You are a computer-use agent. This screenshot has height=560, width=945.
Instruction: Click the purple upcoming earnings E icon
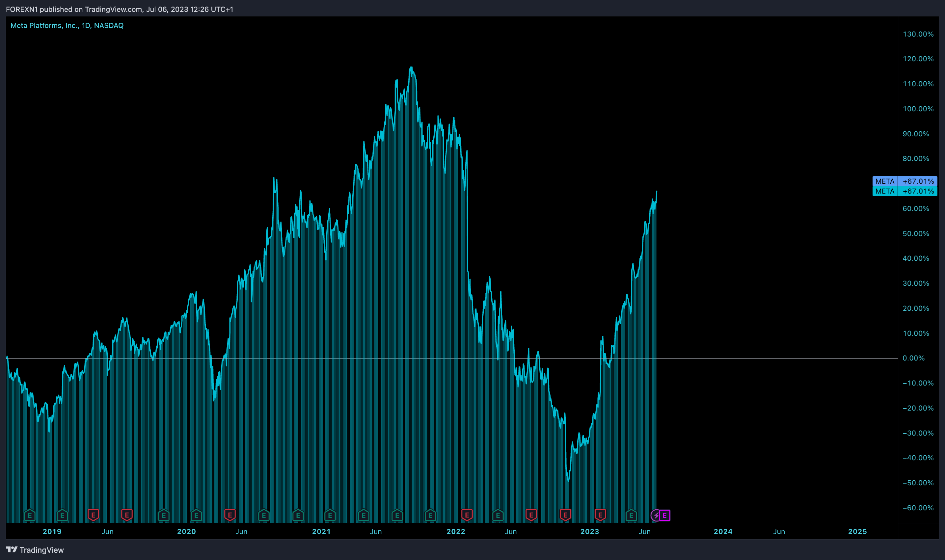pyautogui.click(x=664, y=515)
